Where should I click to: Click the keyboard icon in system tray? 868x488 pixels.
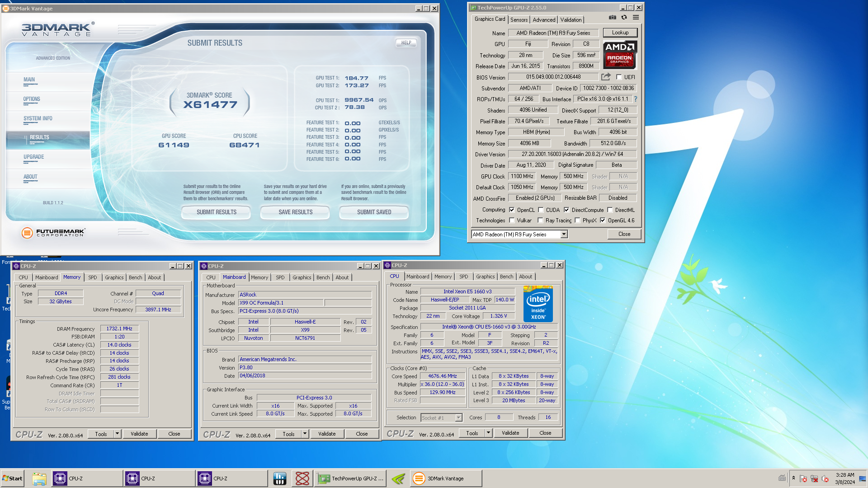(782, 478)
